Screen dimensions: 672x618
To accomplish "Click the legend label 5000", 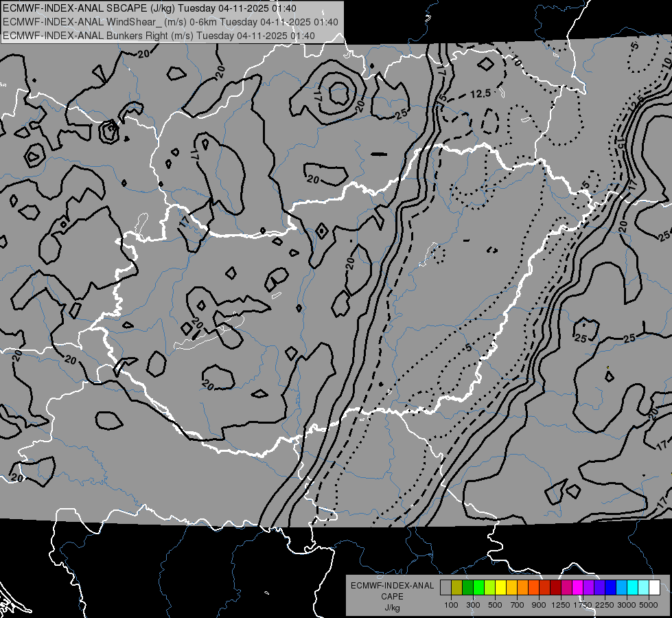I will (649, 605).
